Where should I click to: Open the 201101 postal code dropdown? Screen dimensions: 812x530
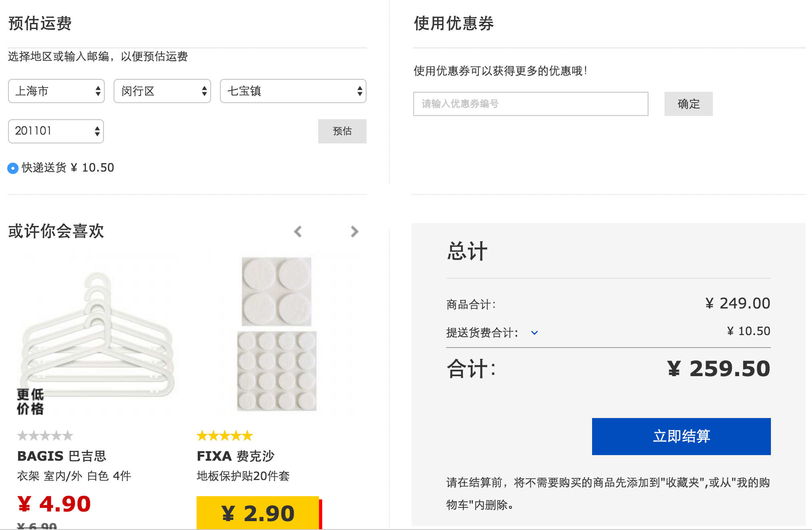(56, 131)
